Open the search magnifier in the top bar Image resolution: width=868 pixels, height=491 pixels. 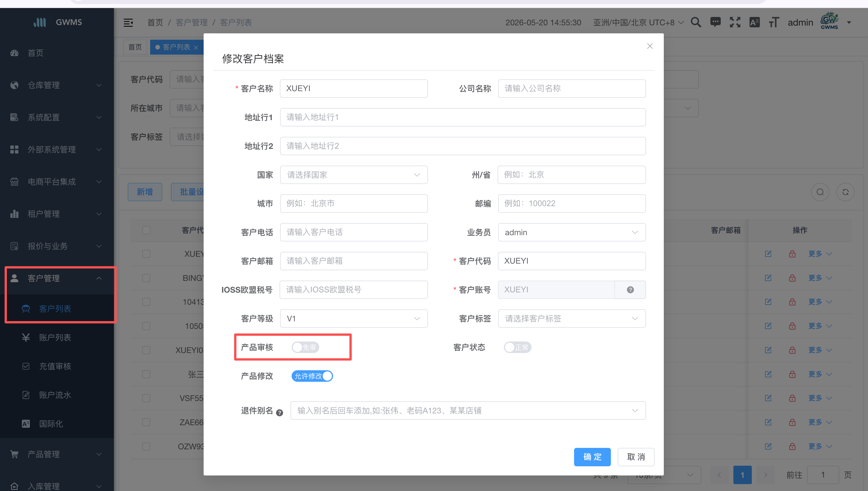696,22
